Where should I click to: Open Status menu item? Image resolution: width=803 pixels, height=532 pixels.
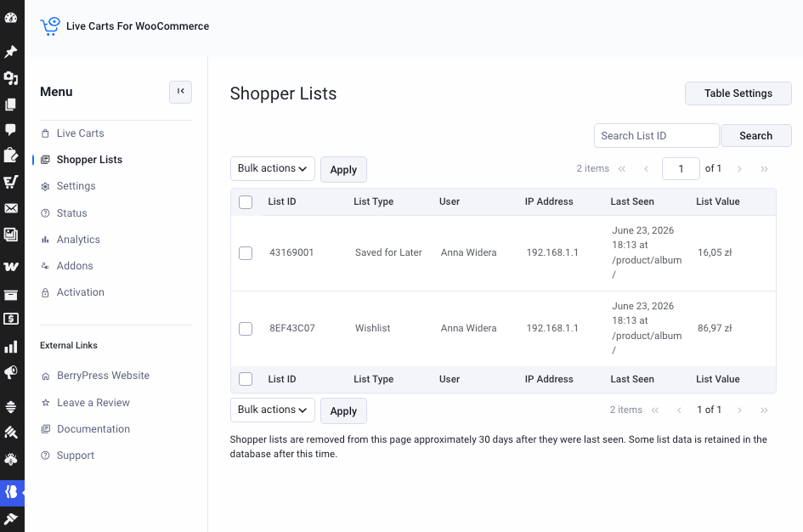(x=71, y=213)
